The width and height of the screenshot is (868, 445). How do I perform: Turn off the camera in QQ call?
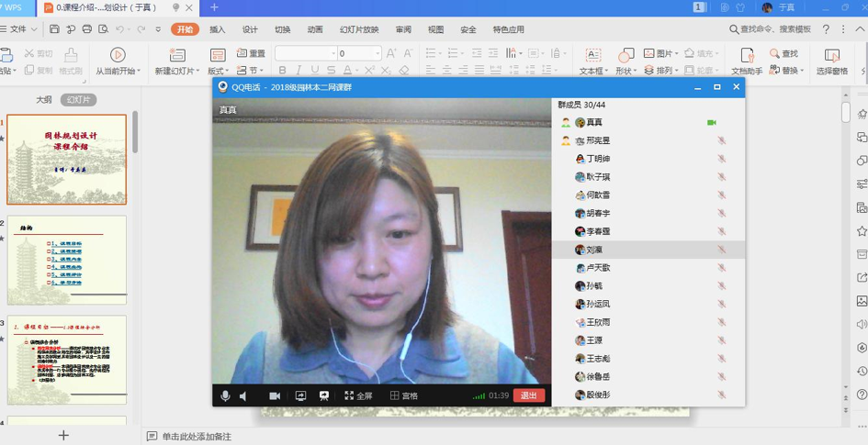[x=275, y=395]
